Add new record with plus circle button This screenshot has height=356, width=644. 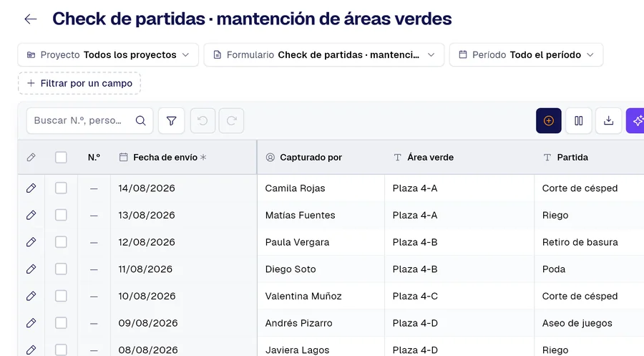tap(549, 120)
